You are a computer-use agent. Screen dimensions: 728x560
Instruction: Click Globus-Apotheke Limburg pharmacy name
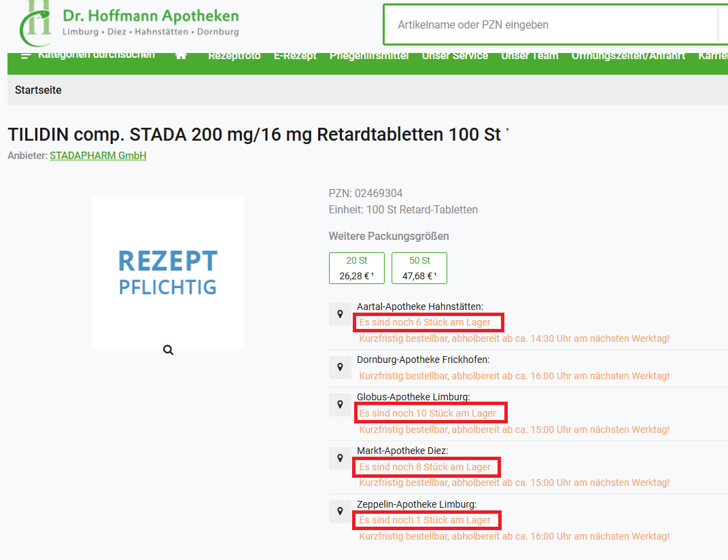pos(413,397)
